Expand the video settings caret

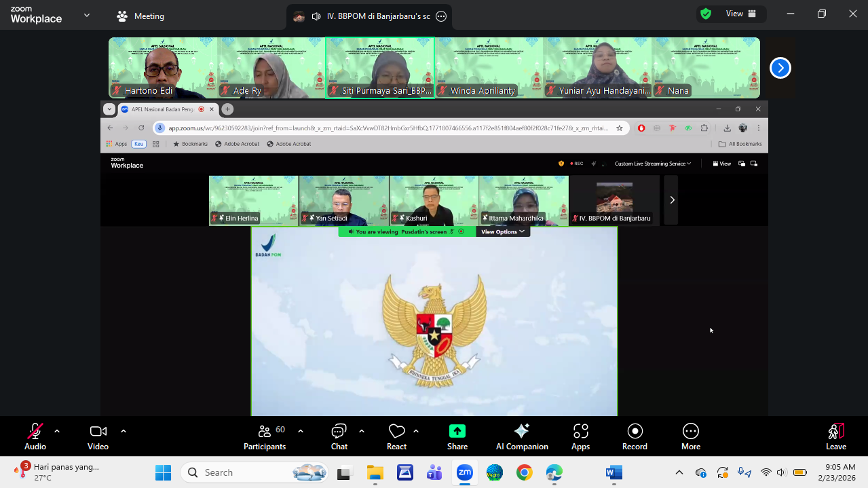[124, 431]
